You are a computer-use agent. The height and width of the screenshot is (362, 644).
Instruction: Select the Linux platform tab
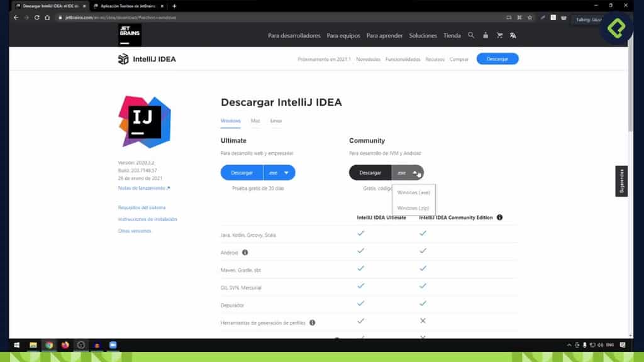click(276, 121)
